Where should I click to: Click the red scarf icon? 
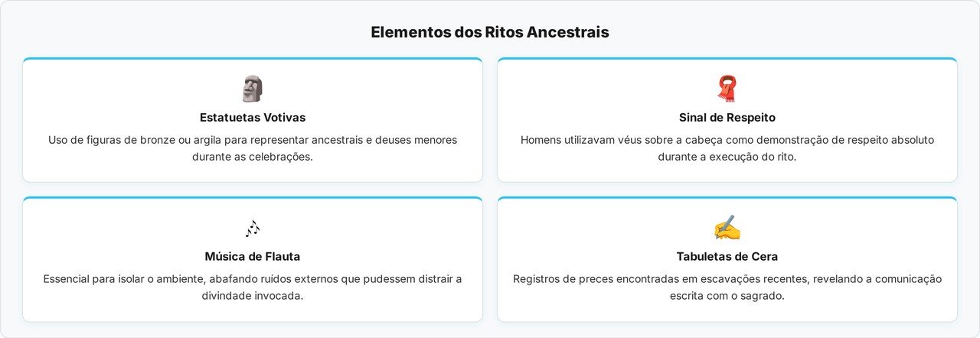pos(727,89)
